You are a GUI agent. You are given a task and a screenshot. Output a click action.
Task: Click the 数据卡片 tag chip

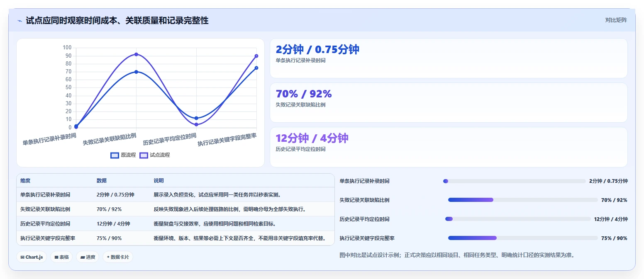[118, 257]
